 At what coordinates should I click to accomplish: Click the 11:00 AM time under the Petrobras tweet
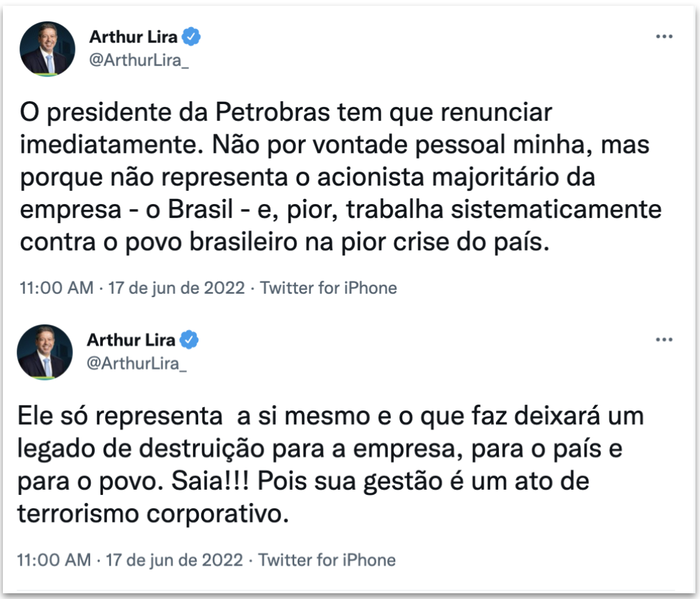[x=56, y=287]
